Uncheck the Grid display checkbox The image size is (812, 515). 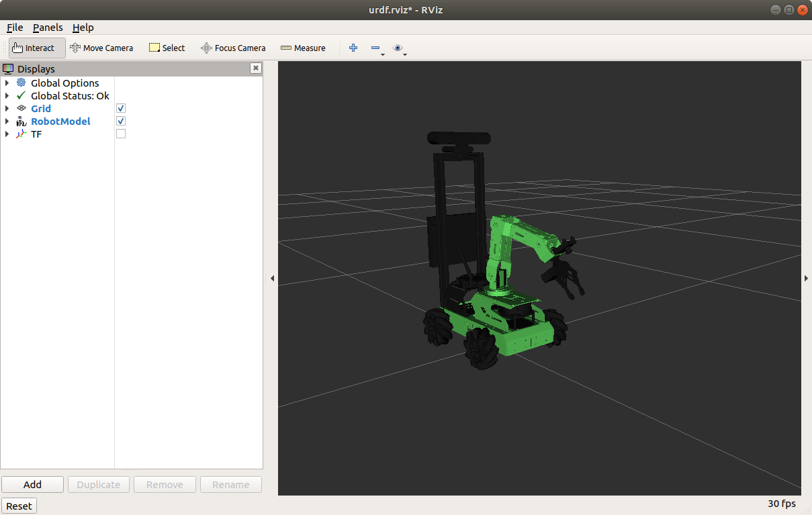[120, 108]
